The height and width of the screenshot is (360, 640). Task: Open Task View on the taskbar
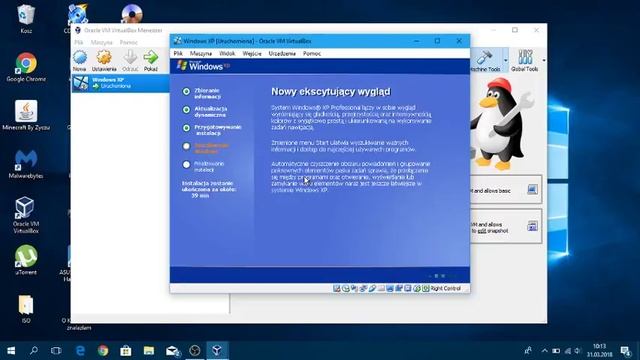(56, 351)
